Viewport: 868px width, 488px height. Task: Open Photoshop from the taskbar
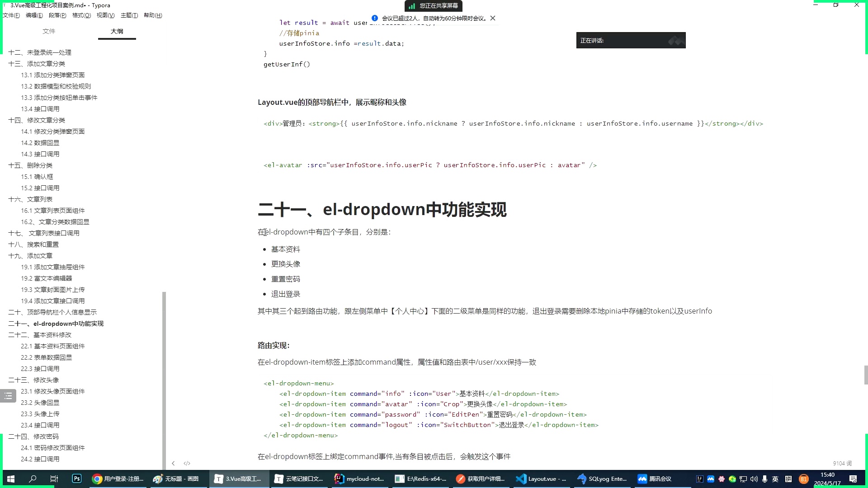point(76,479)
